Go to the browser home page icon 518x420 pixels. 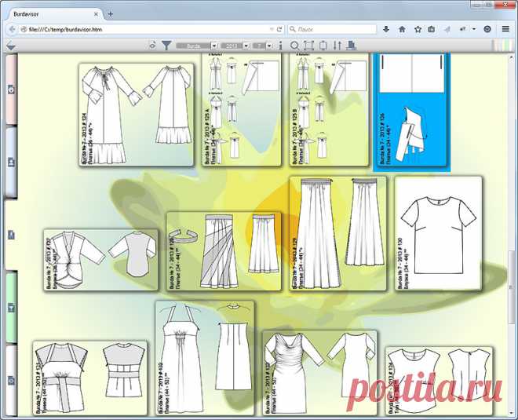[x=402, y=29]
